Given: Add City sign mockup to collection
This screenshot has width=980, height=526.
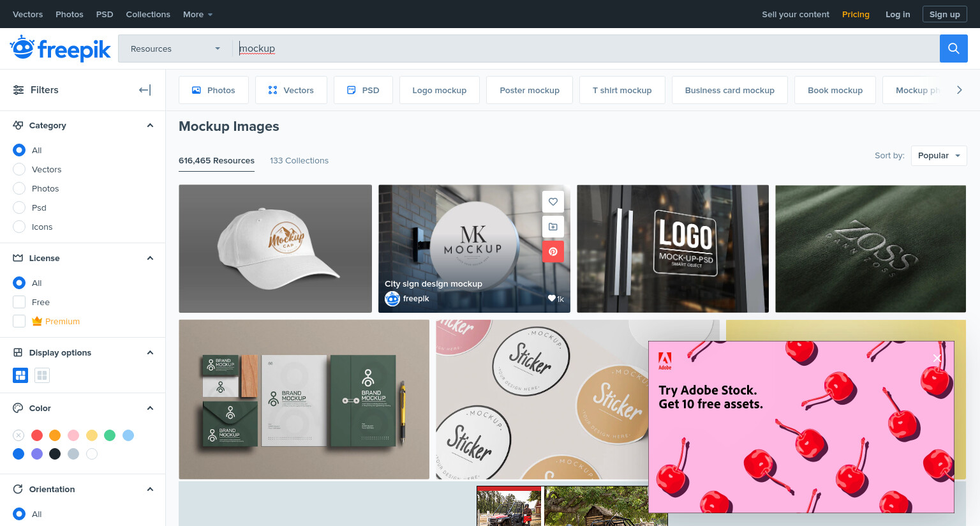Looking at the screenshot, I should pos(553,227).
